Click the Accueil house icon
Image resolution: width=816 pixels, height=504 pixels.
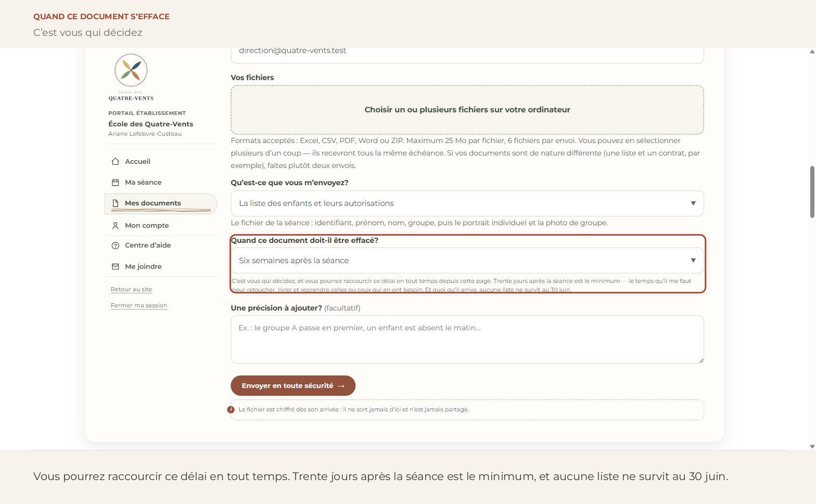[x=116, y=162]
